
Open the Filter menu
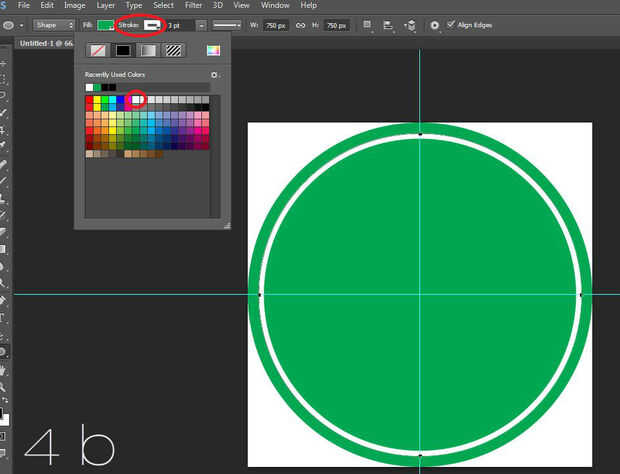(x=193, y=6)
